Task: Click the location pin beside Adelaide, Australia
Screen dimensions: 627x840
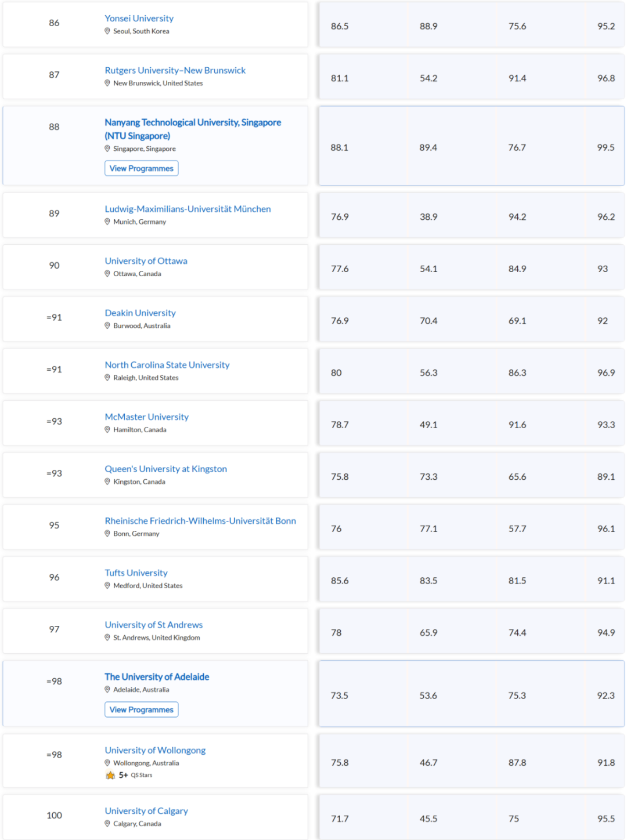Action: point(107,689)
